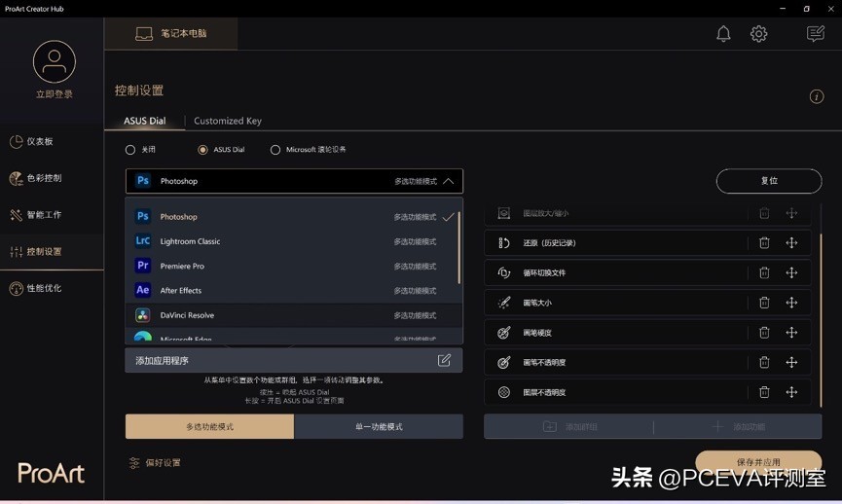Click the edit icon beside 添加应用程序
This screenshot has height=504, width=842.
tap(444, 360)
